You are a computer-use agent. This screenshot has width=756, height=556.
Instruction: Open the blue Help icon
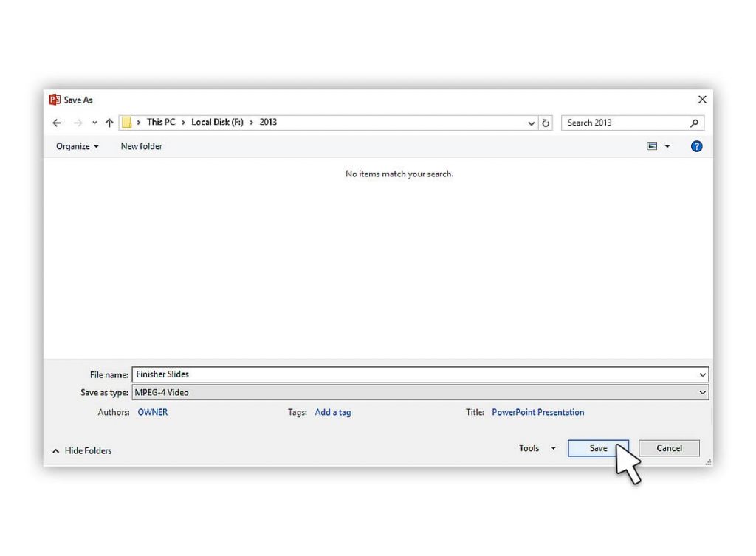tap(696, 146)
